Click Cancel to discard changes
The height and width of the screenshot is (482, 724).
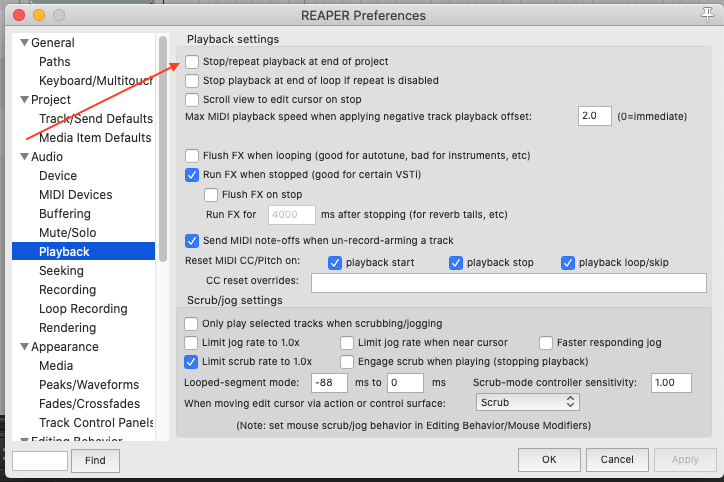[617, 459]
